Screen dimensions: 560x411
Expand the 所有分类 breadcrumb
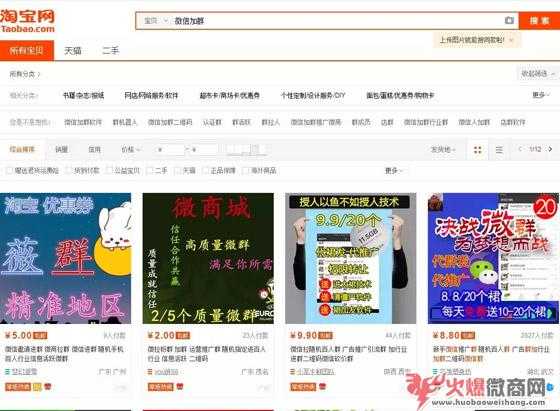pos(25,74)
